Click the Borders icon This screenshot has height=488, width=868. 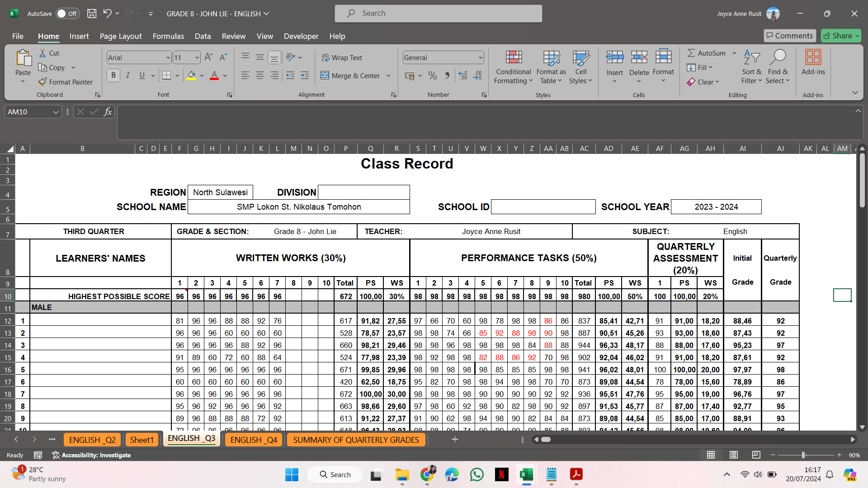pyautogui.click(x=166, y=75)
